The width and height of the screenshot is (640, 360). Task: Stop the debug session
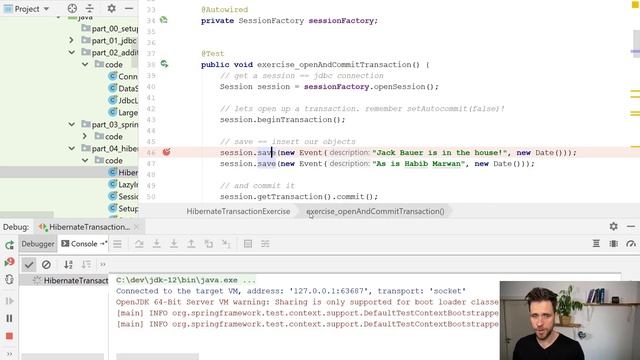tap(9, 336)
